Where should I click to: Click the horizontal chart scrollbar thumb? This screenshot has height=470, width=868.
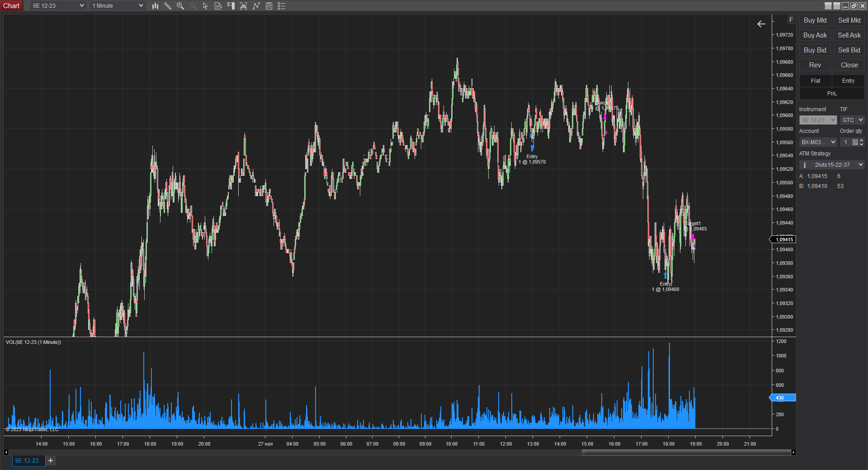[x=686, y=452]
